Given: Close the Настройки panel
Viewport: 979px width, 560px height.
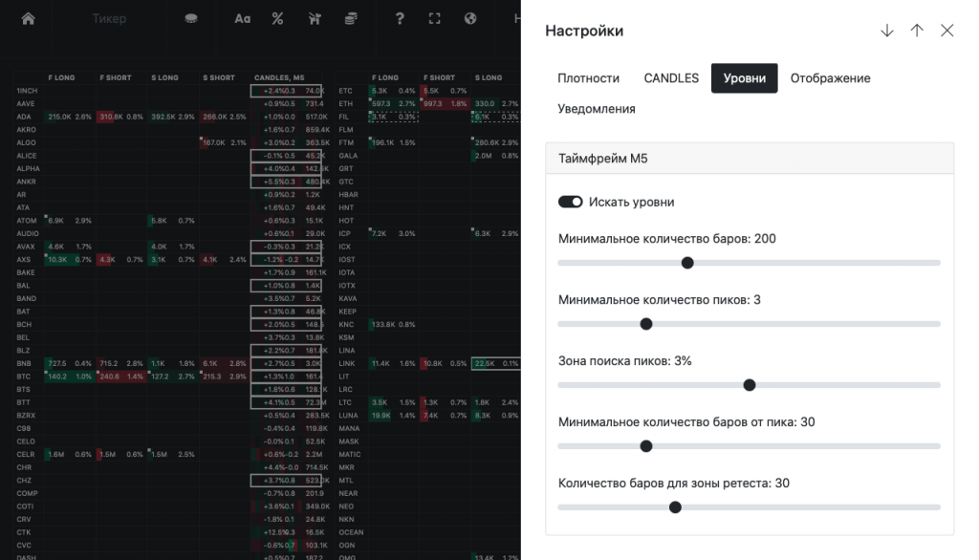Looking at the screenshot, I should [x=947, y=31].
